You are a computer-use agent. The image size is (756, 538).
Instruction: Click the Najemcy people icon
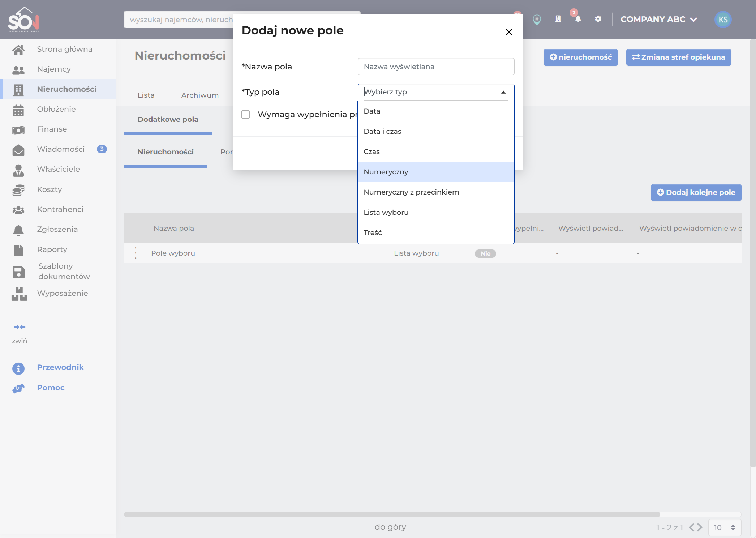(x=18, y=70)
